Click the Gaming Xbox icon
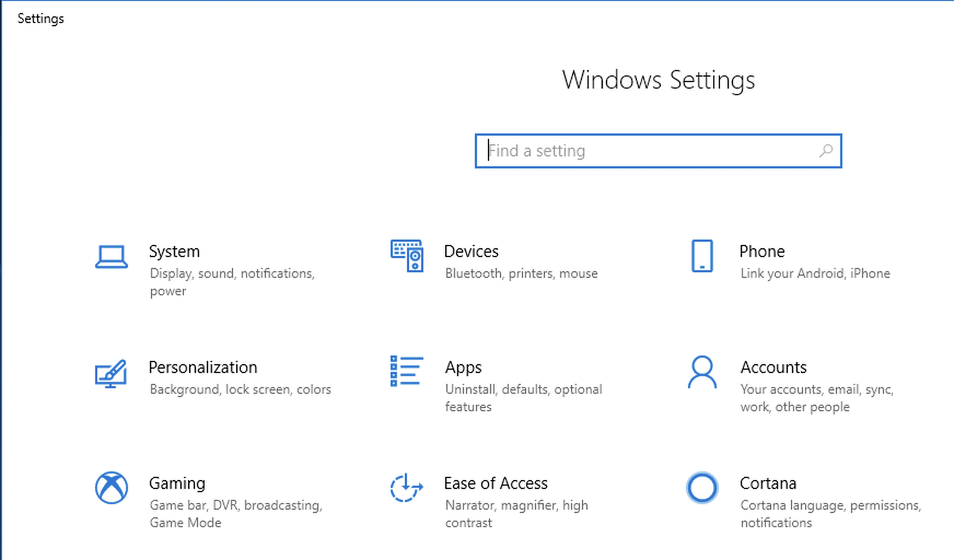 (112, 487)
